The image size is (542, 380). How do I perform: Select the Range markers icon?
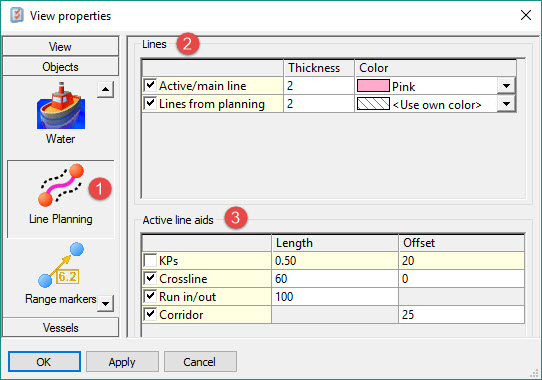pos(61,265)
